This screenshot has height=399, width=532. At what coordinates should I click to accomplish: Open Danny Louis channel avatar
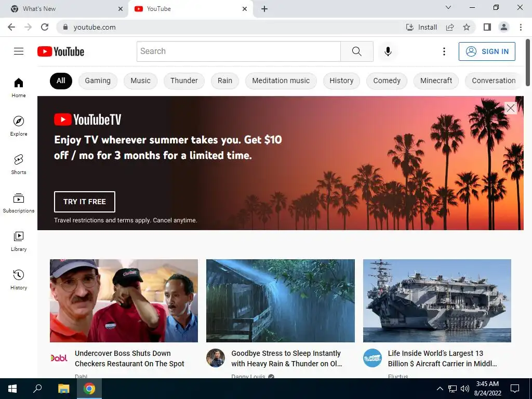(216, 358)
